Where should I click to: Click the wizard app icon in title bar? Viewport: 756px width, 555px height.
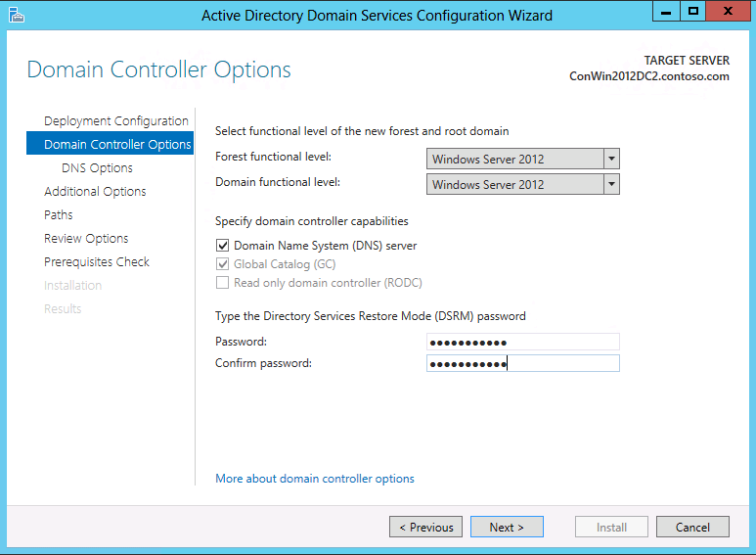[17, 15]
